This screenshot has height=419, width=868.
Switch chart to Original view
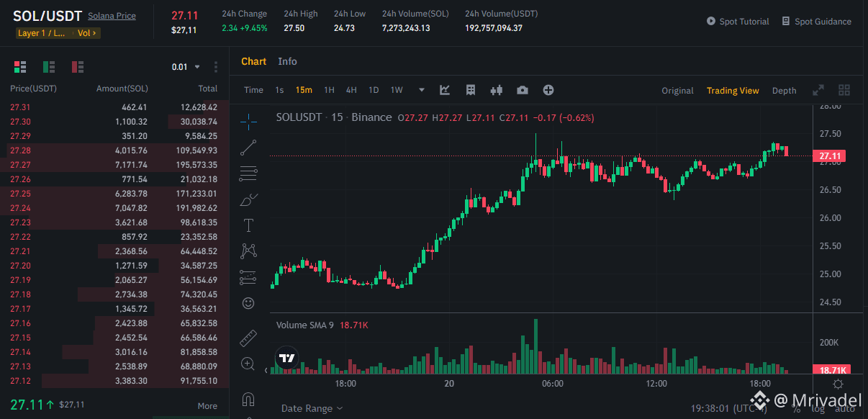(x=678, y=91)
